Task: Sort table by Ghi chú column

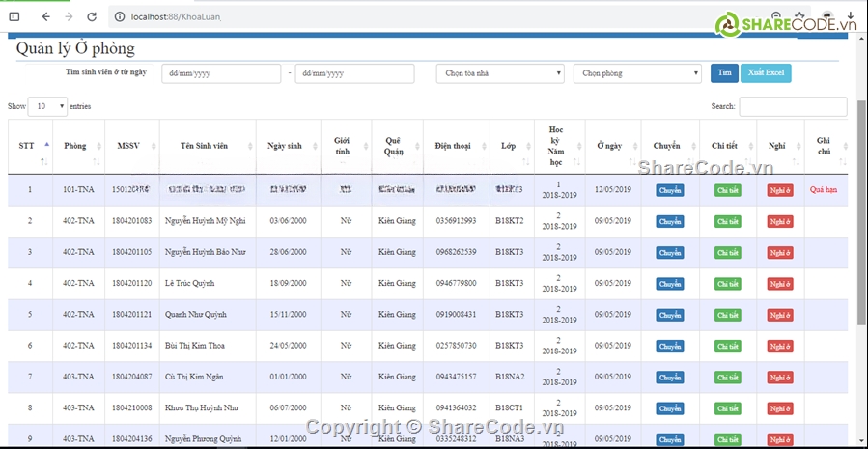Action: [x=826, y=147]
